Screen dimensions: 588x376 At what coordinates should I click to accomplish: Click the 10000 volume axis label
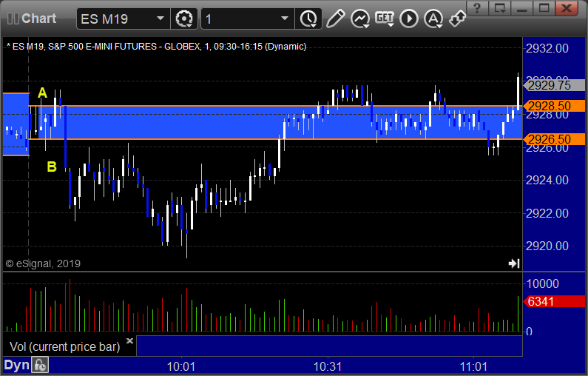[543, 283]
